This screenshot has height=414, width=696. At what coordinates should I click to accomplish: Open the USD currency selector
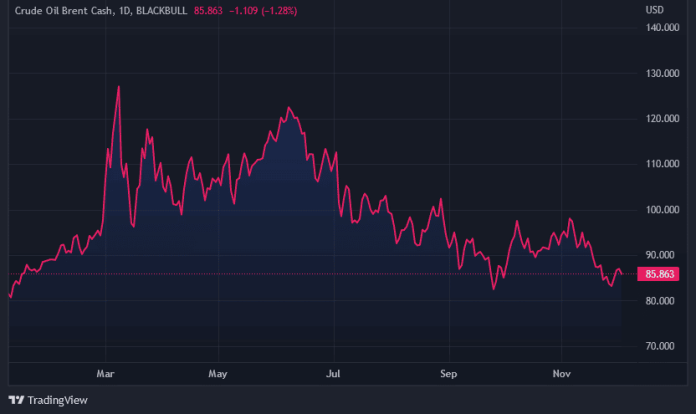[x=655, y=10]
